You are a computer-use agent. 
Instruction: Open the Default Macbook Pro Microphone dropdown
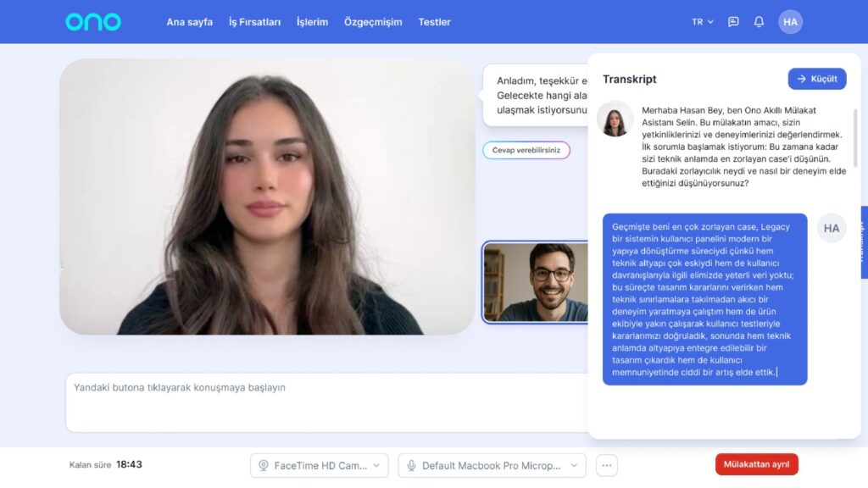click(492, 465)
